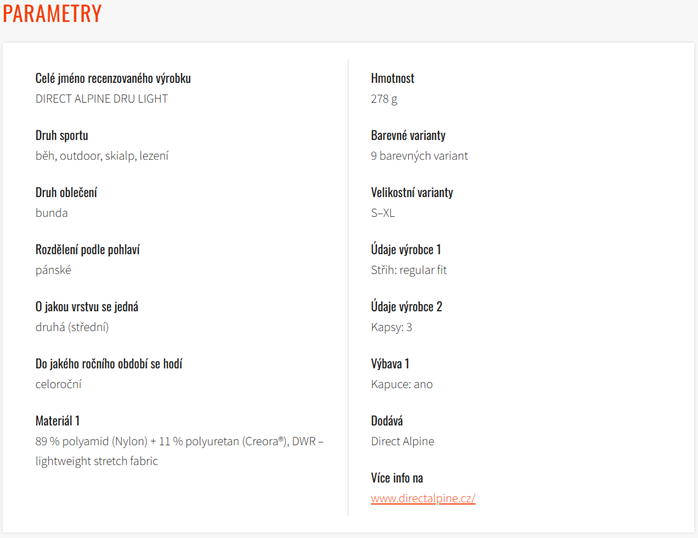Select the DIRECT ALPINE DRU LIGHT product name

pos(101,99)
